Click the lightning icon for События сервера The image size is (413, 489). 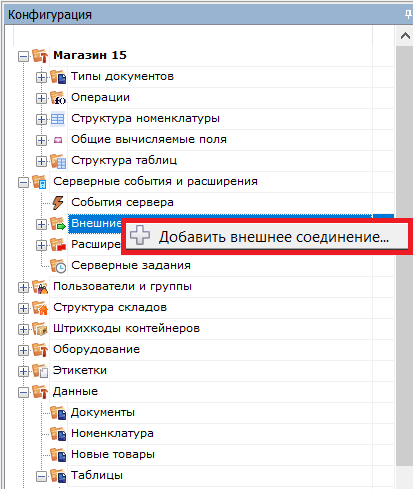coord(58,202)
